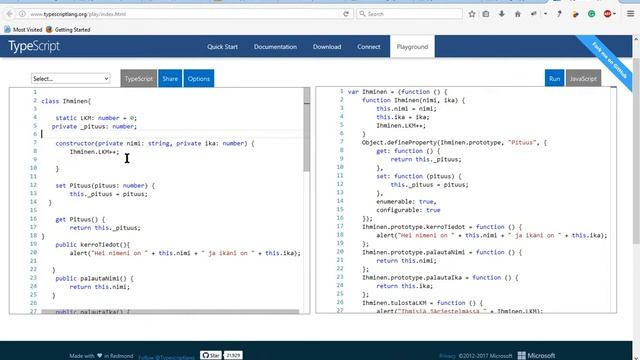Click 'enumerable: true,' in JavaScript pane
Screen dimensions: 640x360
[x=407, y=202]
